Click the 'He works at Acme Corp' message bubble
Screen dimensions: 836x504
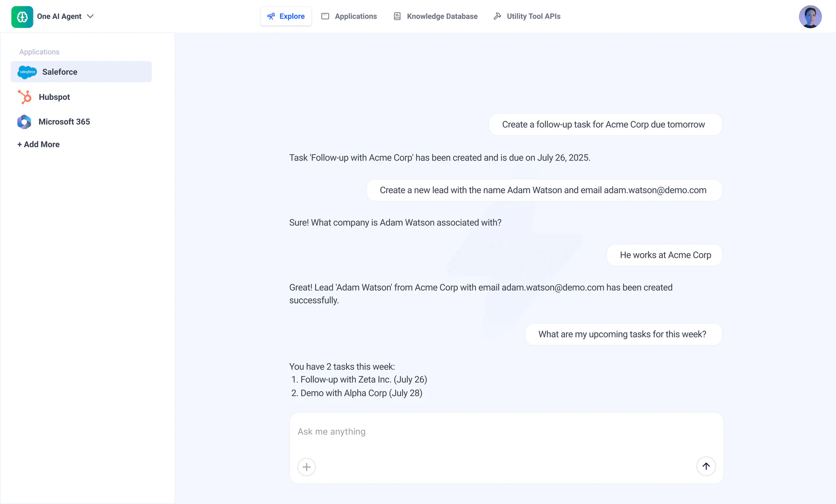[665, 255]
